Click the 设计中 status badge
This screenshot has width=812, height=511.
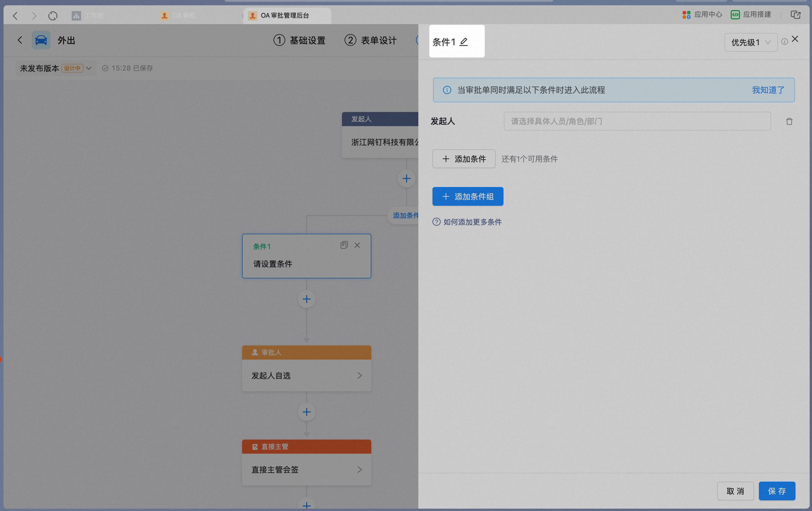[72, 68]
